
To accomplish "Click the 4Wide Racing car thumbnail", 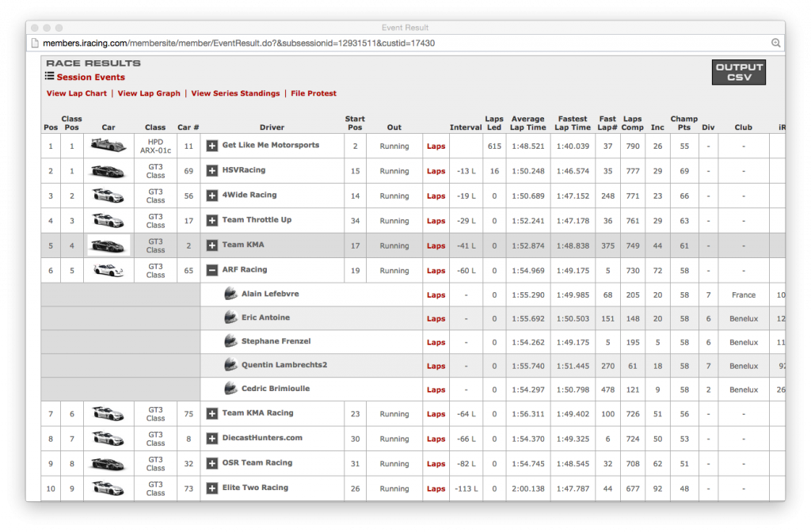I will point(108,196).
